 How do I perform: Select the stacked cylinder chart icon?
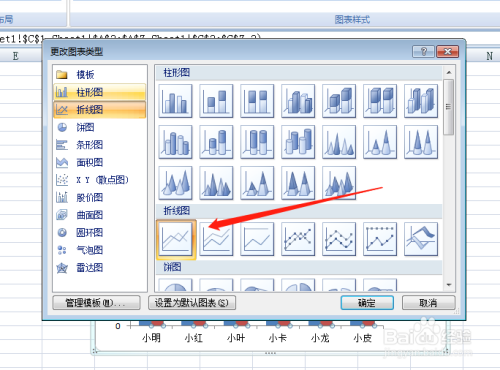pyautogui.click(x=216, y=142)
